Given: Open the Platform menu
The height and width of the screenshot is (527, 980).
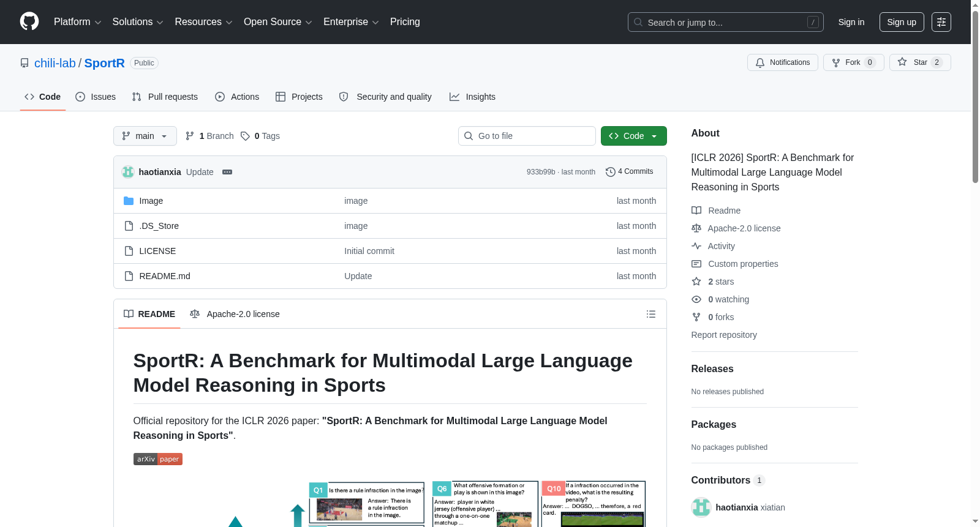Looking at the screenshot, I should pos(77,22).
